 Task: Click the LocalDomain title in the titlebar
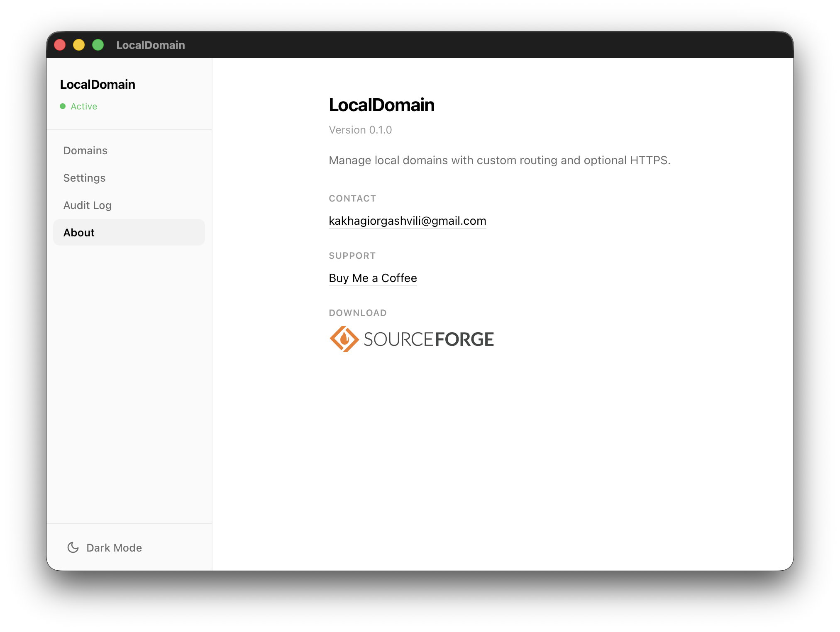tap(151, 45)
